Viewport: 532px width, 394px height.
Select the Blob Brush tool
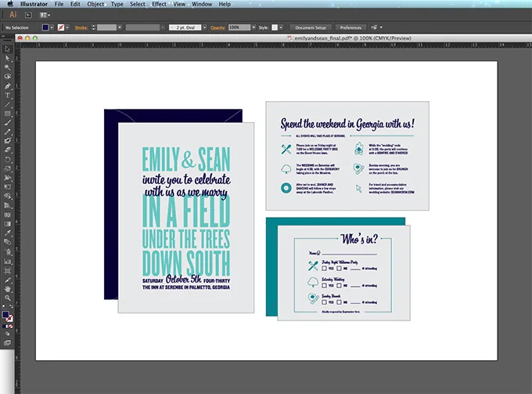tap(8, 141)
